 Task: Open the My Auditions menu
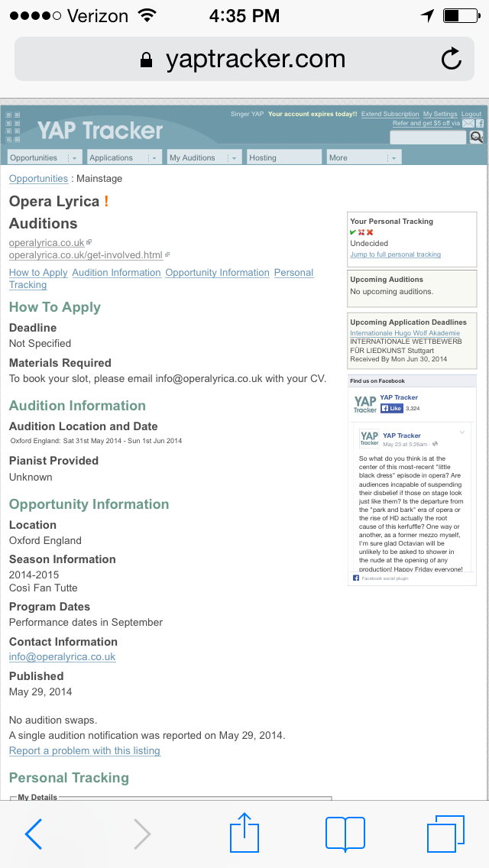[193, 157]
